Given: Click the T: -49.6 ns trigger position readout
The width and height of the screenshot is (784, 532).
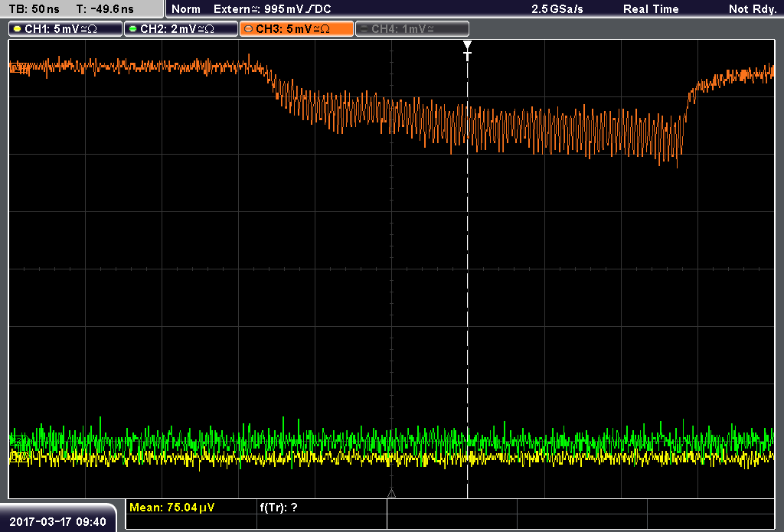Looking at the screenshot, I should 105,9.
